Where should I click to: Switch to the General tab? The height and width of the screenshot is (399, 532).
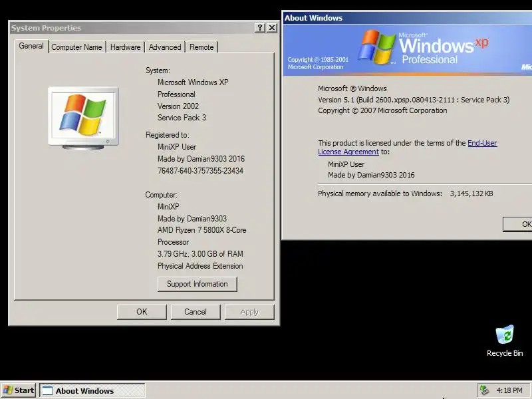[31, 46]
